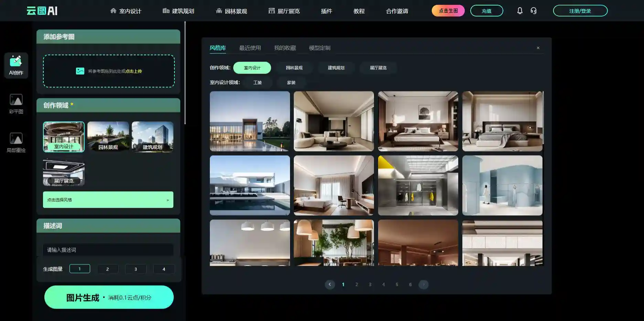Click the 云图AI logo
The width and height of the screenshot is (644, 321).
click(42, 11)
